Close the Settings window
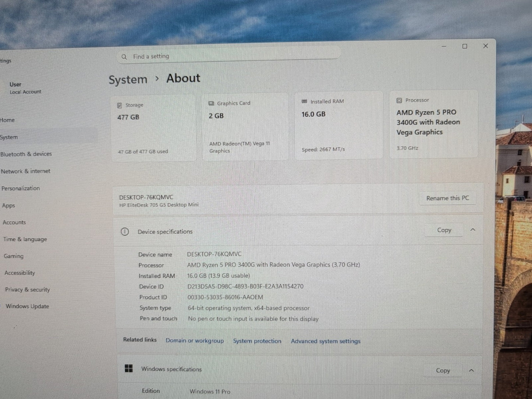532x399 pixels. pos(486,46)
